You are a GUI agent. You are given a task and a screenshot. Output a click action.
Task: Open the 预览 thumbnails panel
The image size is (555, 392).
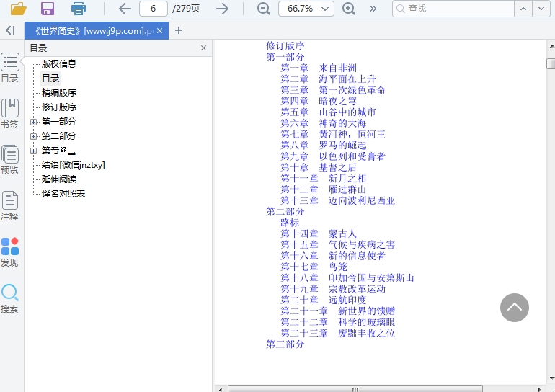[10, 160]
